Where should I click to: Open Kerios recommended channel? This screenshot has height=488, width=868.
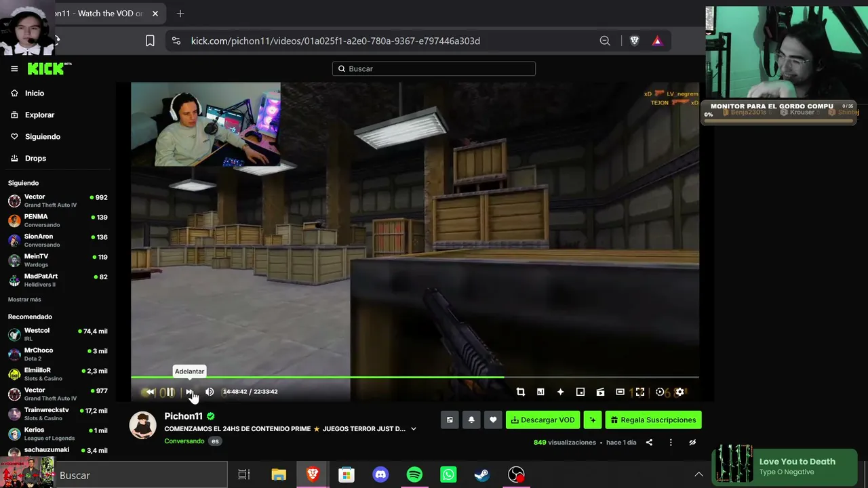[x=58, y=434]
